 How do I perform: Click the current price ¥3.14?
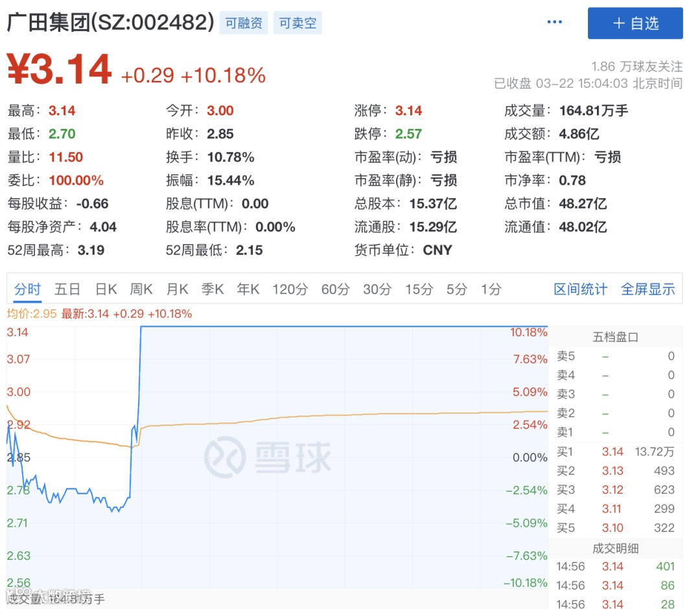pos(59,69)
